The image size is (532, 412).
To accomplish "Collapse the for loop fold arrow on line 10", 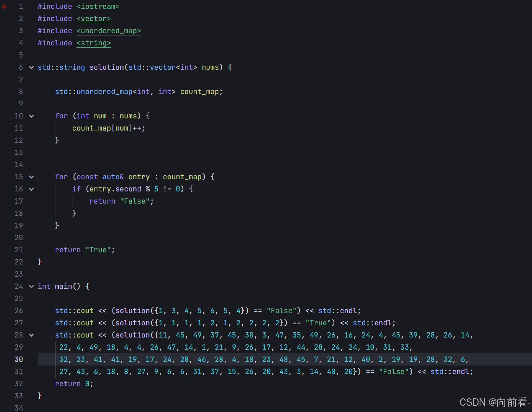I will click(31, 116).
